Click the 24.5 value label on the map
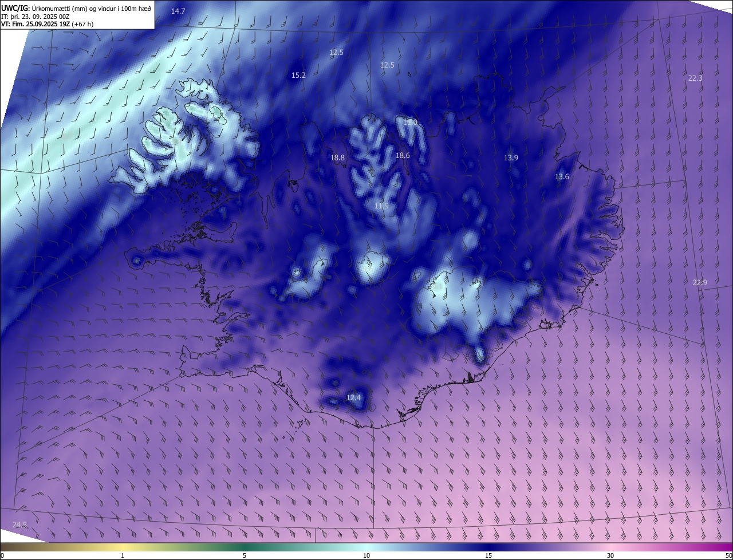This screenshot has height=560, width=733. point(19,525)
